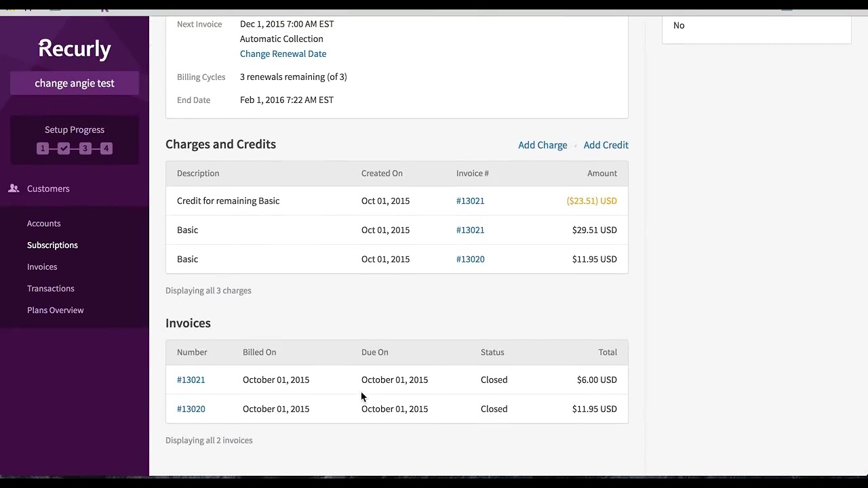Open Invoices from the sidebar menu
868x488 pixels.
[42, 266]
